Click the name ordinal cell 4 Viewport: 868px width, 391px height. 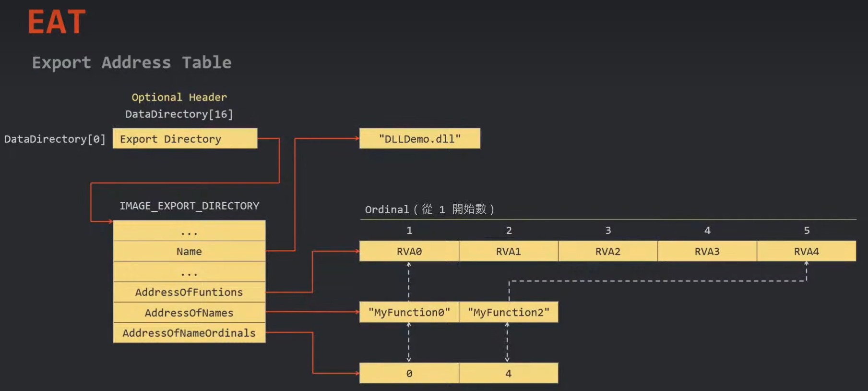pyautogui.click(x=509, y=373)
